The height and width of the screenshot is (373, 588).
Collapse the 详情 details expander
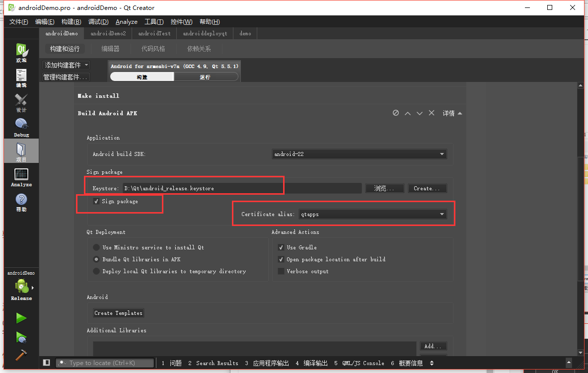452,113
